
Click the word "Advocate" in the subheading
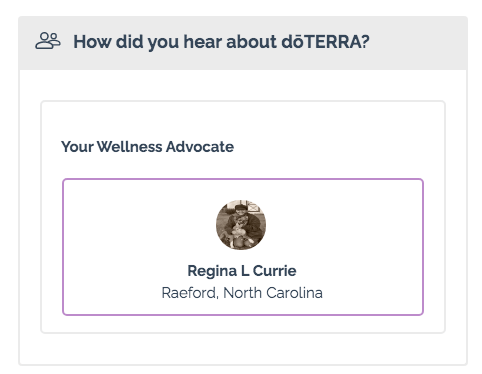tap(200, 147)
